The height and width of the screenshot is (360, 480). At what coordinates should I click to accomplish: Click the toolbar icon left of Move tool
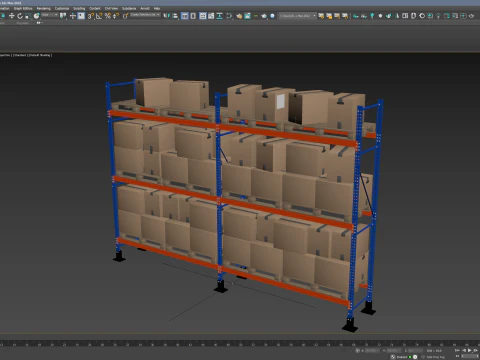coord(3,16)
